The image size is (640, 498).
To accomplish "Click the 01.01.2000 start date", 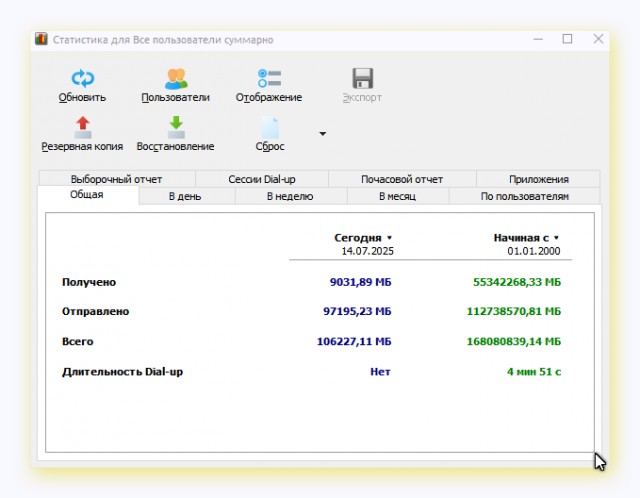I will point(534,251).
